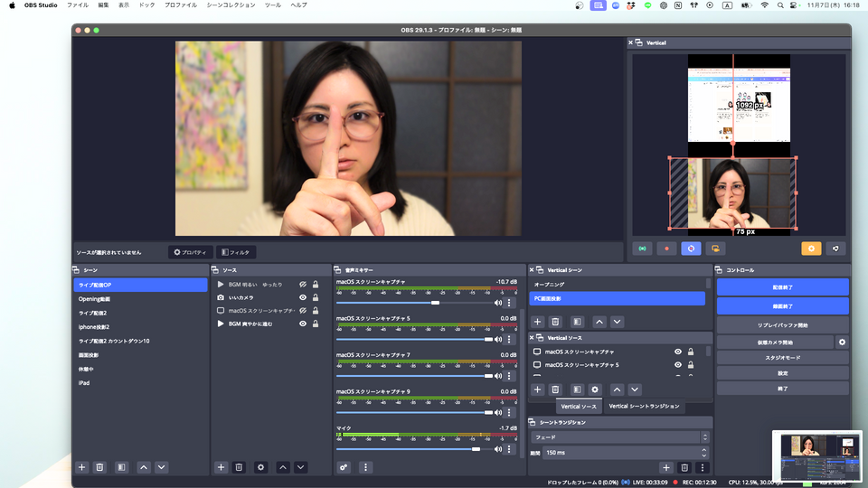Mute the マイク audio speaker icon
This screenshot has width=868, height=488.
(x=497, y=448)
